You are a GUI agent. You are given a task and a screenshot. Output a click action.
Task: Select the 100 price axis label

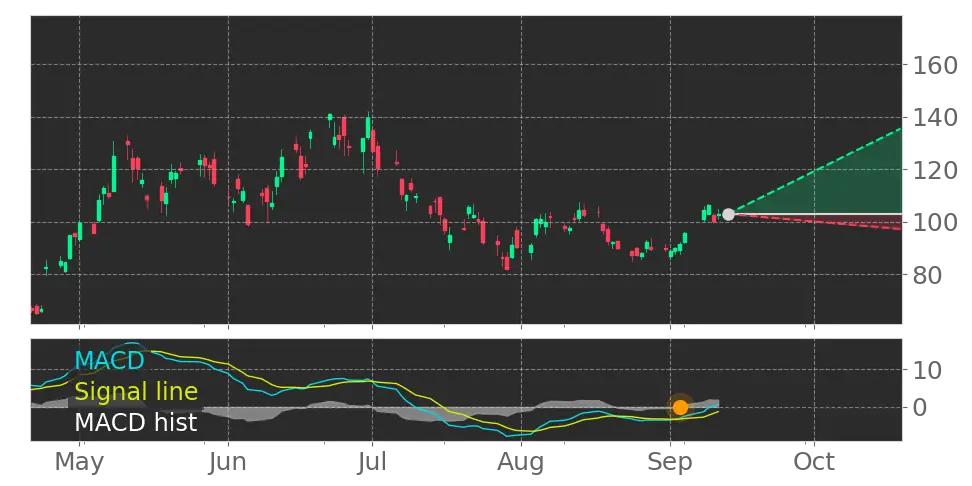935,222
